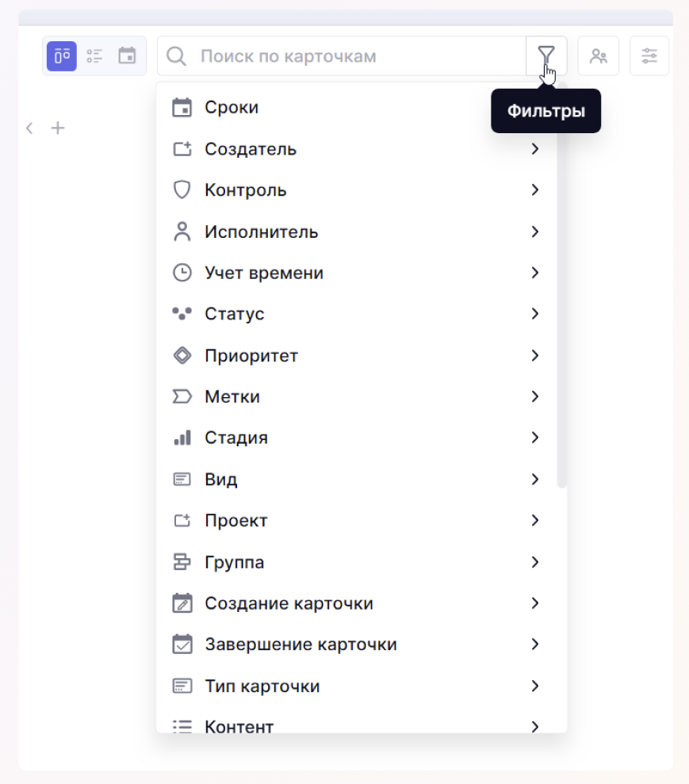Screen dimensions: 689x784
Task: Expand the Создатель filter submenu arrow
Action: point(535,149)
